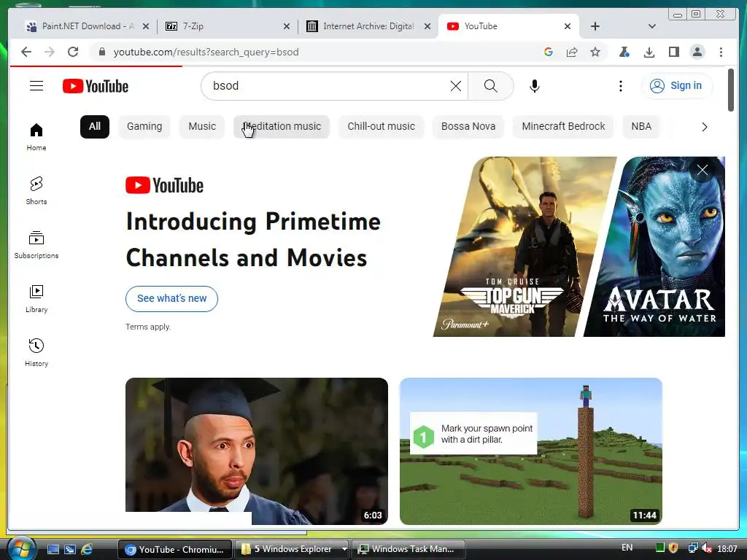Image resolution: width=747 pixels, height=560 pixels.
Task: Click the Top Gun Maverick poster
Action: click(524, 246)
